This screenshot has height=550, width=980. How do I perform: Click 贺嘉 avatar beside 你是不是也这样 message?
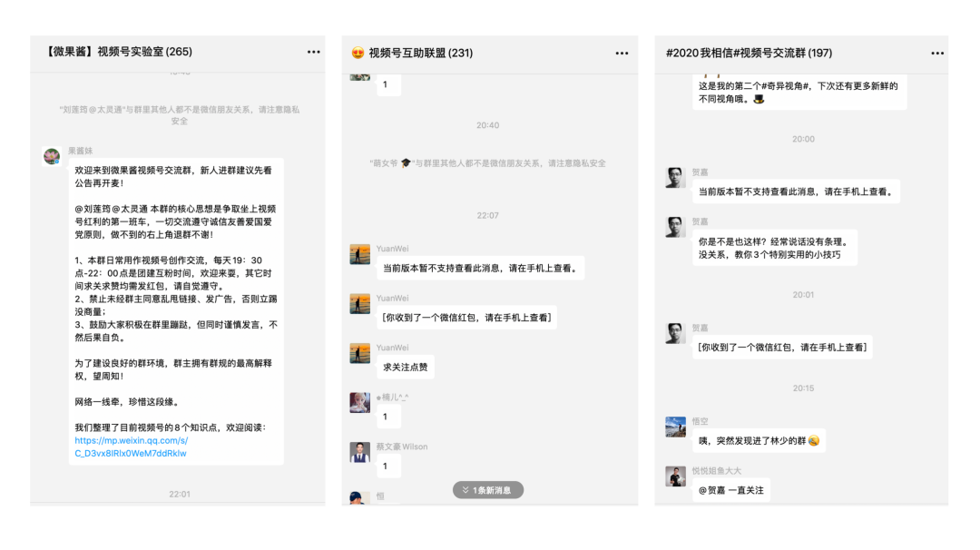(676, 227)
